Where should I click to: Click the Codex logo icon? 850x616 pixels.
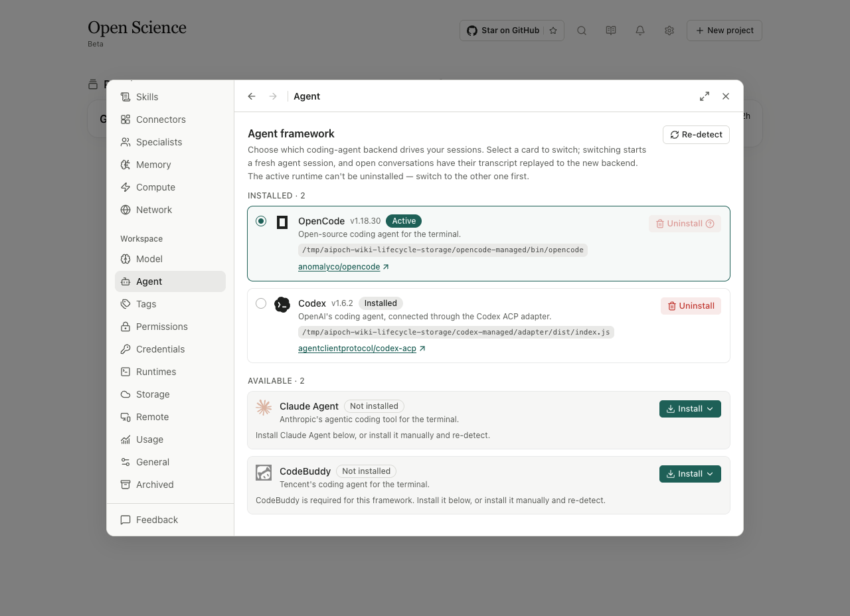click(x=282, y=305)
